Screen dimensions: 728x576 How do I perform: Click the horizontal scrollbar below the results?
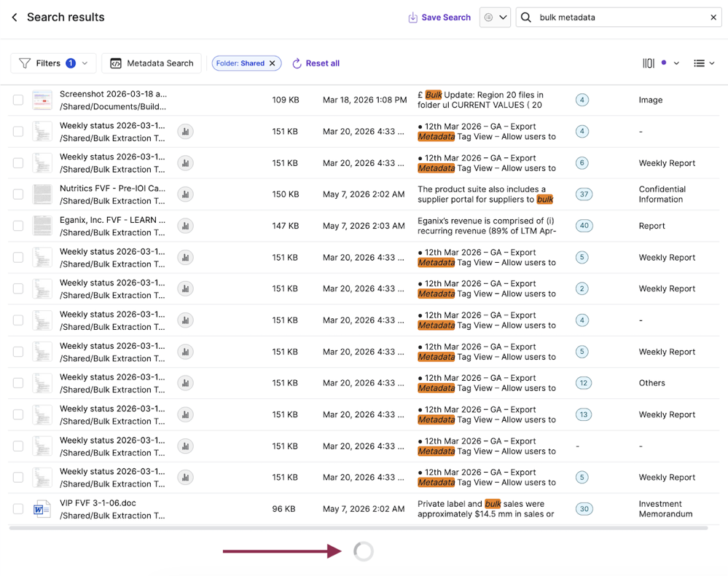358,528
